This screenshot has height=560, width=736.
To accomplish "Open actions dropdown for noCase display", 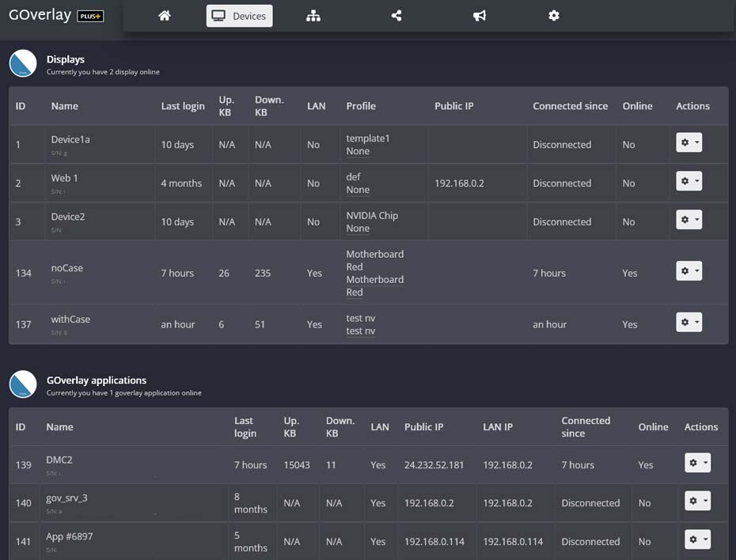I will 689,271.
